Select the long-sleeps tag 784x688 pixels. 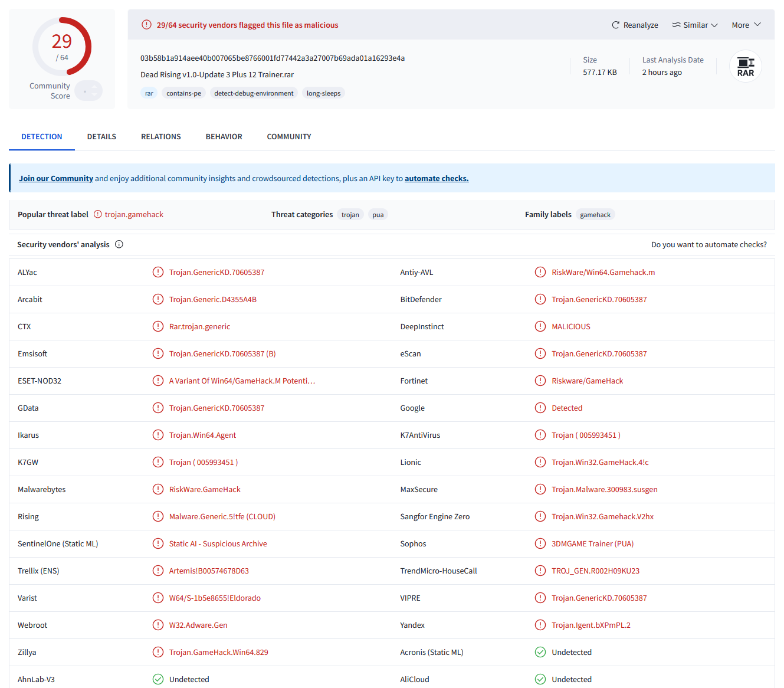coord(324,93)
